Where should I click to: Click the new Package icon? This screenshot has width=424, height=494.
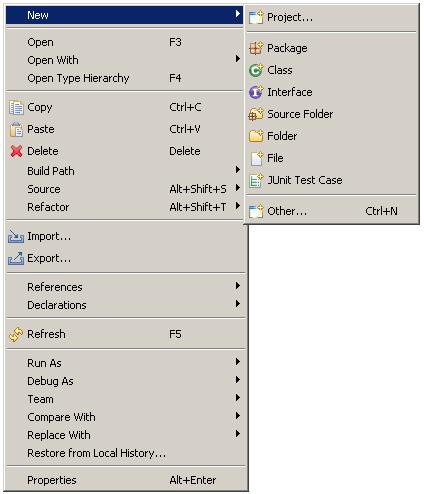tap(256, 48)
